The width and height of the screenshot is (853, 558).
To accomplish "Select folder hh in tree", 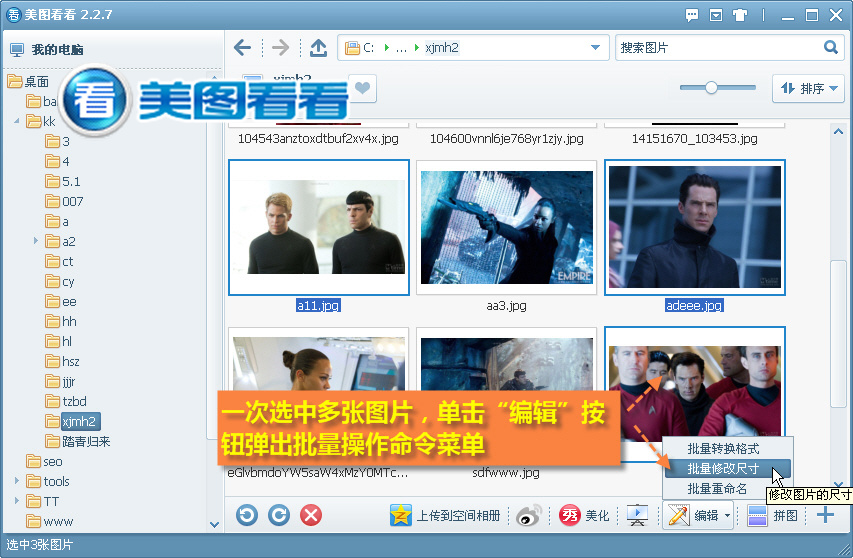I will click(61, 321).
